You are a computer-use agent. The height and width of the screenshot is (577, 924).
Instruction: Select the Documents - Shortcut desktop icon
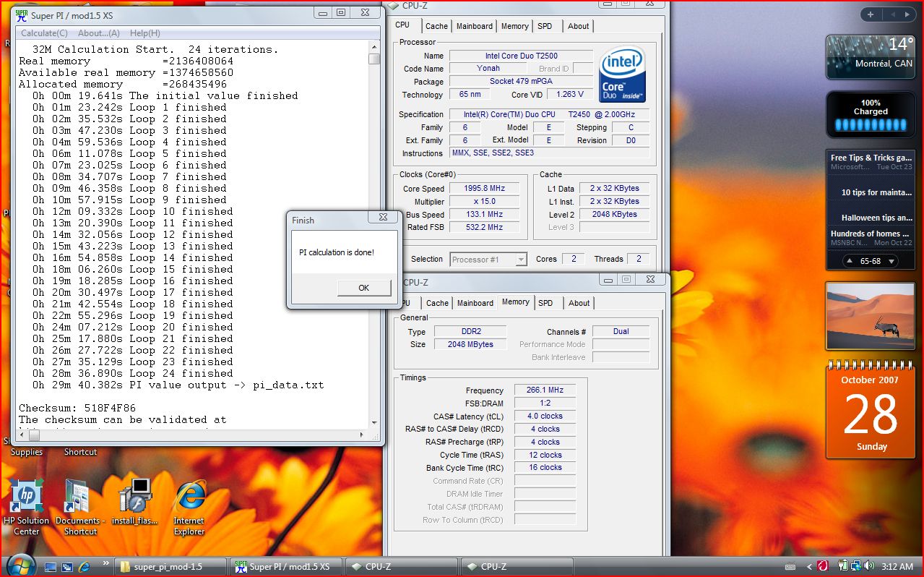click(80, 507)
